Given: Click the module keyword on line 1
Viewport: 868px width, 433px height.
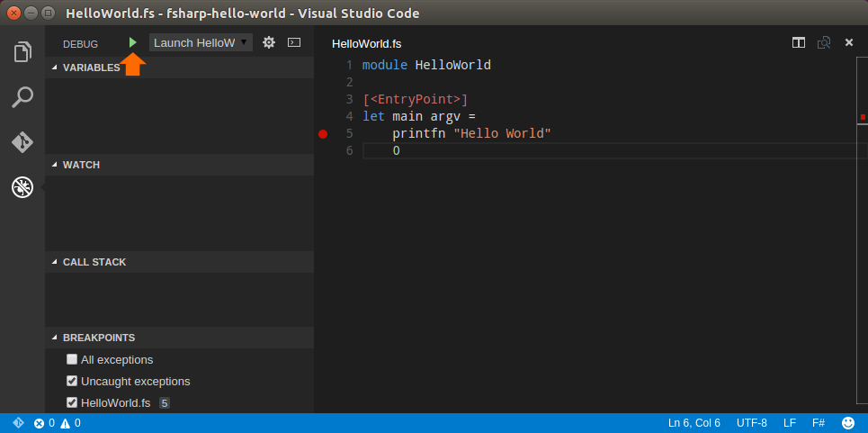Looking at the screenshot, I should 385,66.
